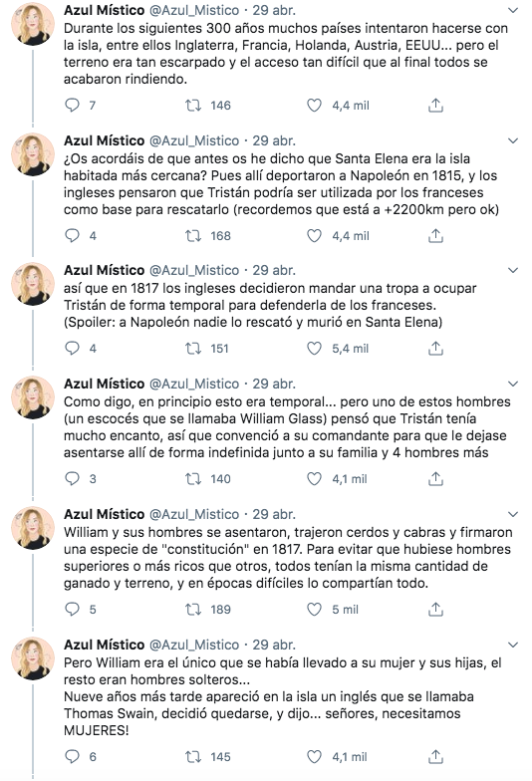Reply to the tweet about 300 años
This screenshot has height=781, width=532.
click(72, 106)
